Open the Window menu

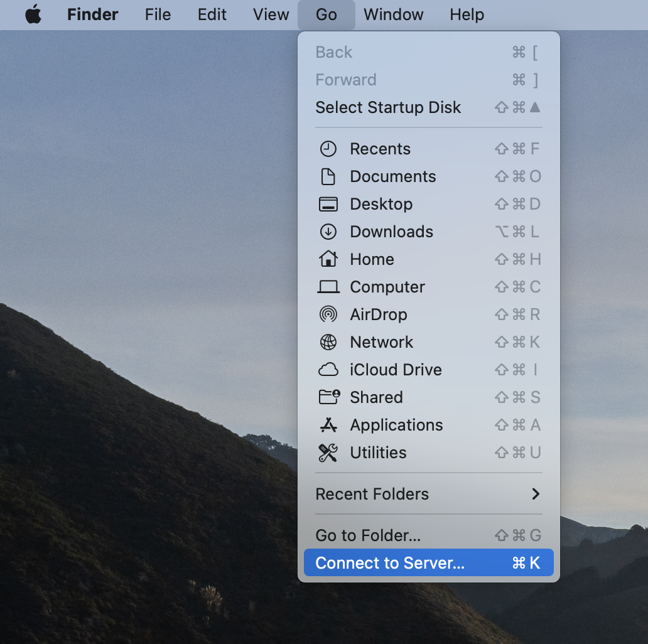[x=393, y=14]
